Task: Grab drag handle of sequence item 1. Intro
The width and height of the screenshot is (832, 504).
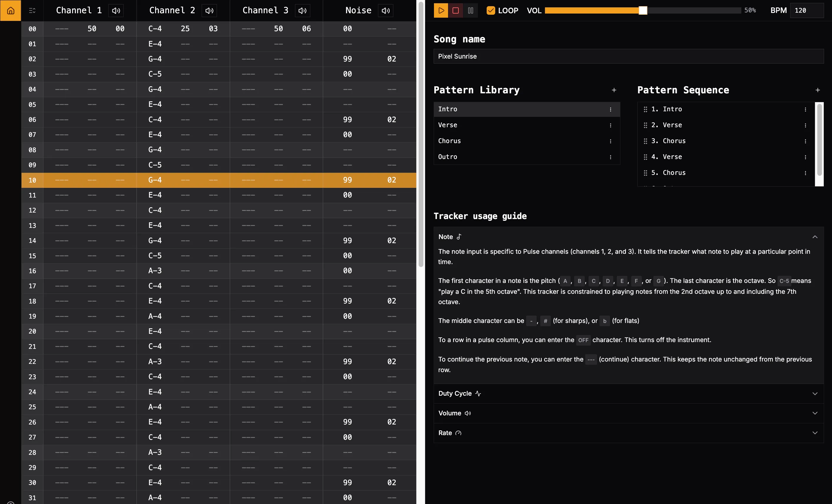Action: click(x=645, y=110)
